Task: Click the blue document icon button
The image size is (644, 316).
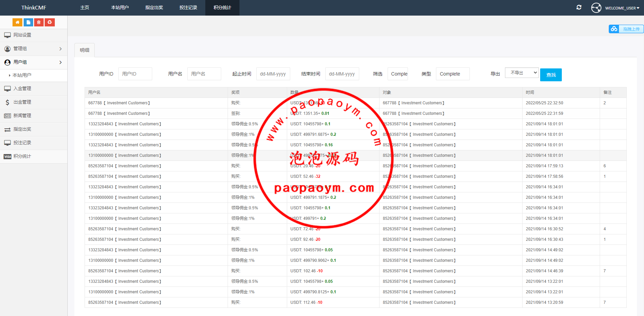Action: [x=28, y=22]
